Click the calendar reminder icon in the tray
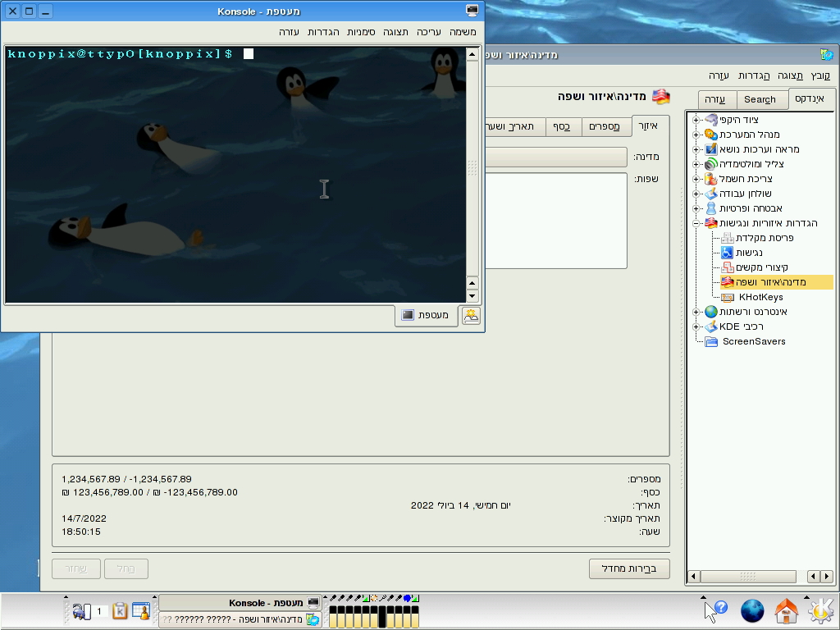Viewport: 840px width, 630px height. 141,610
